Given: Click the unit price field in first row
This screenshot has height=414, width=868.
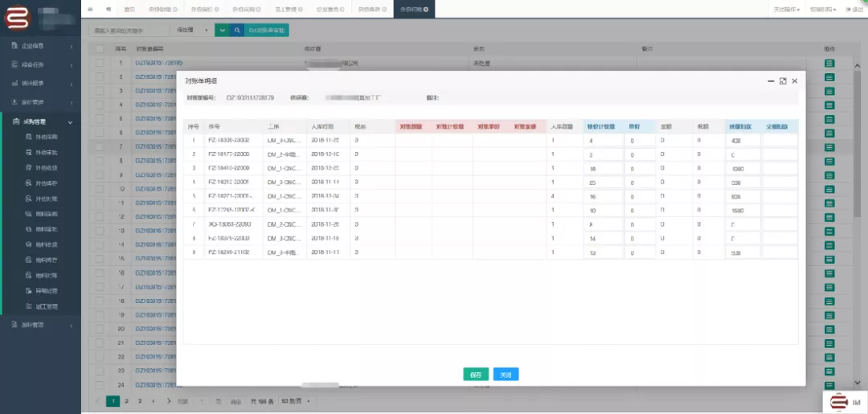Looking at the screenshot, I should (x=640, y=141).
